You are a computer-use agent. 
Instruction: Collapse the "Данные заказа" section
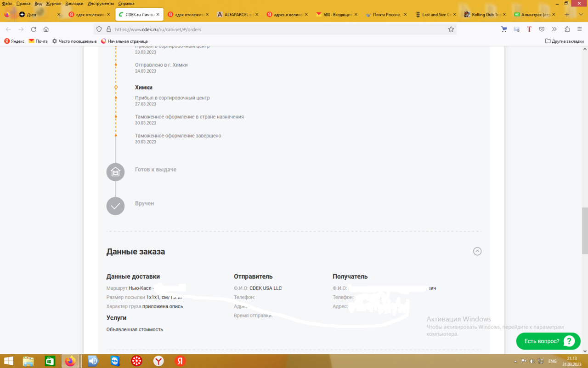pos(477,252)
